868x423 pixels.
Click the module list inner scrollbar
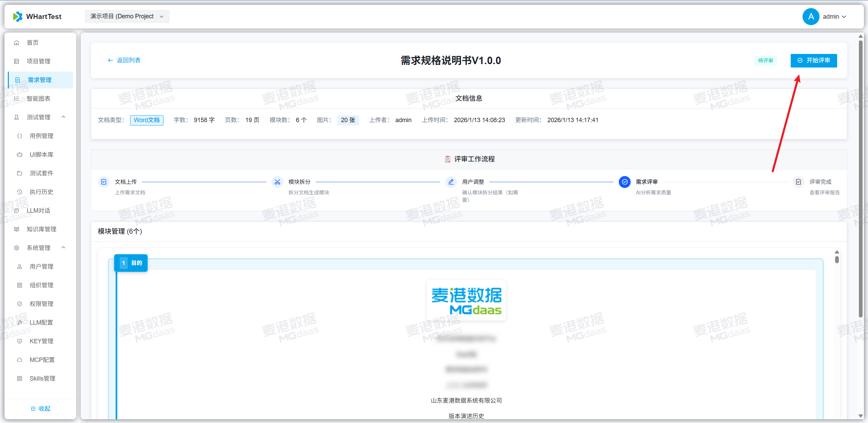tap(837, 260)
